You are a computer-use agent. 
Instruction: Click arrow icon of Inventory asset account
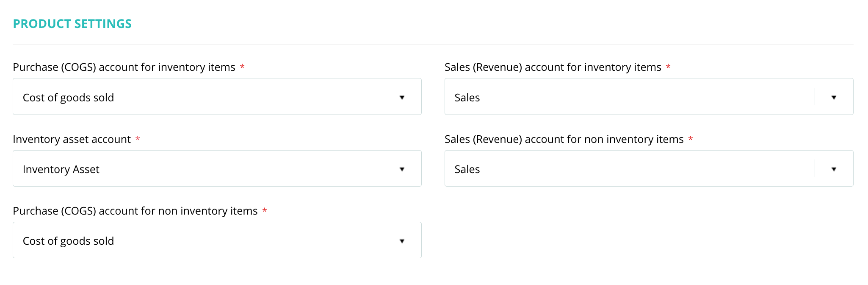[402, 169]
